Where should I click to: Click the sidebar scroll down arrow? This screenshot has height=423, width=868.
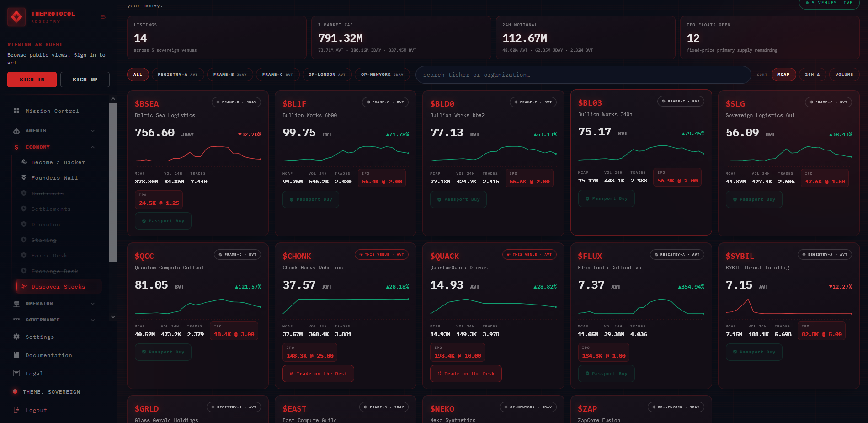point(113,317)
